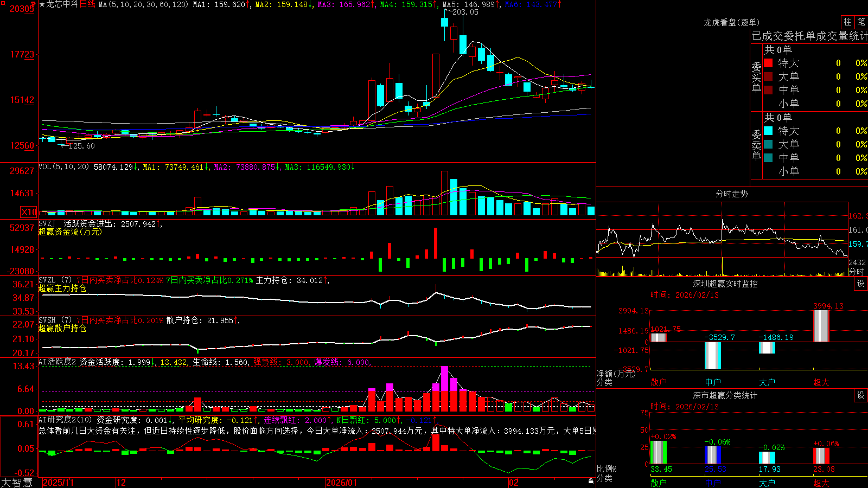Screen dimensions: 868x488
Task: Click the 大智慧 logo label
Action: (x=17, y=482)
